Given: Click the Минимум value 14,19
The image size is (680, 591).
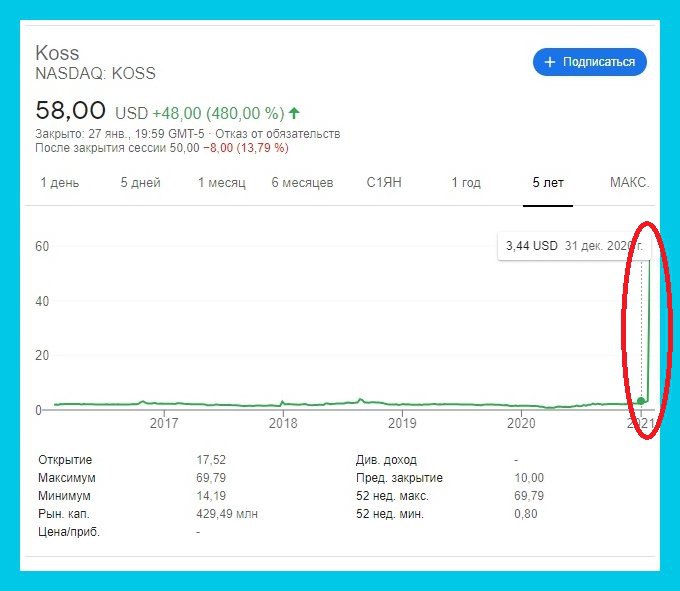Looking at the screenshot, I should (x=211, y=496).
